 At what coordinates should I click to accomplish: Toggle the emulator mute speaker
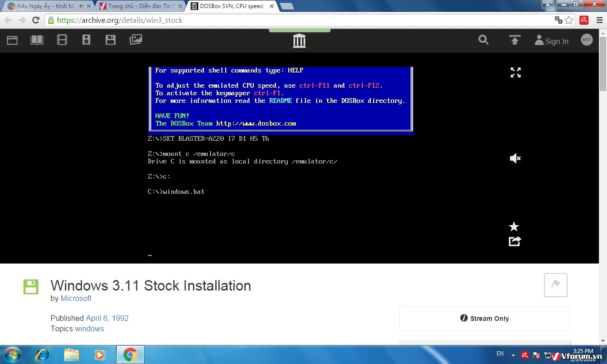pyautogui.click(x=515, y=158)
